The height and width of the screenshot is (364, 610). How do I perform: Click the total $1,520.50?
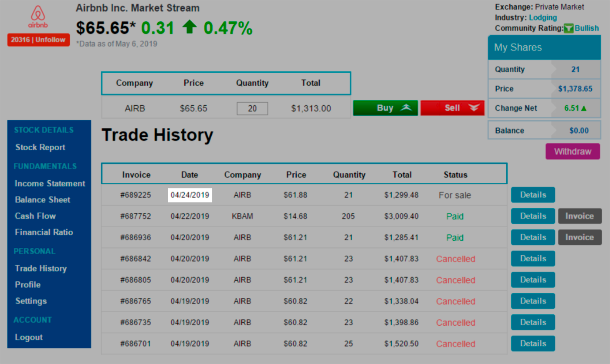pyautogui.click(x=401, y=344)
